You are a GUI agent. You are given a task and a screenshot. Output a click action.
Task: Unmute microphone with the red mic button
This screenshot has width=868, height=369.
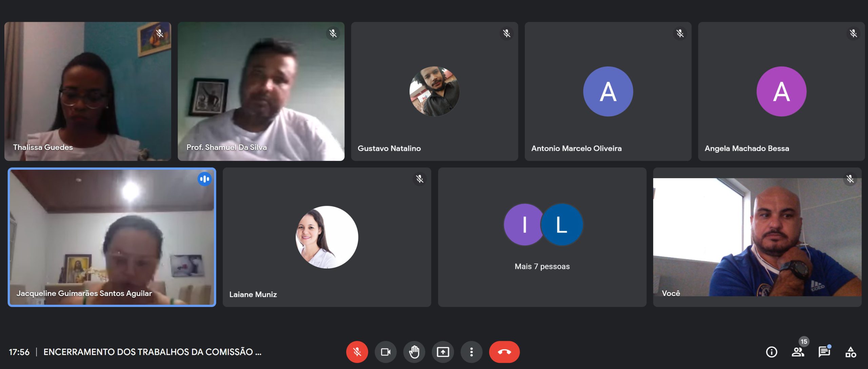pos(357,352)
